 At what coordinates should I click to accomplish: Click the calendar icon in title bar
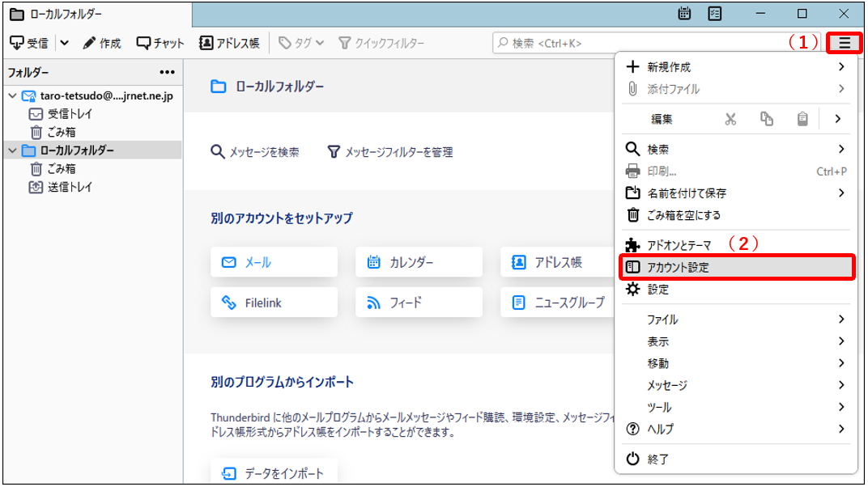tap(684, 14)
